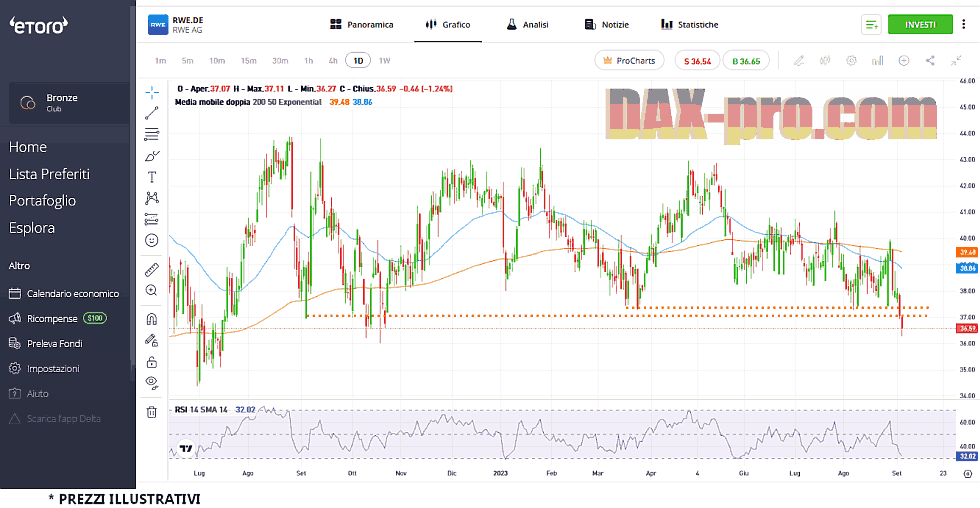
Task: Select the crosshair cursor tool
Action: pos(152,92)
